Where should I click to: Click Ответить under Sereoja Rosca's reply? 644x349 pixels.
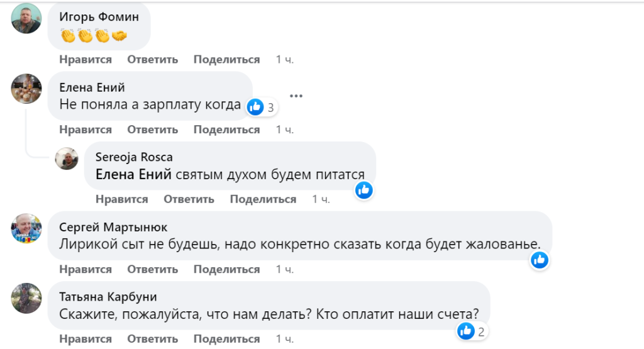pos(189,199)
